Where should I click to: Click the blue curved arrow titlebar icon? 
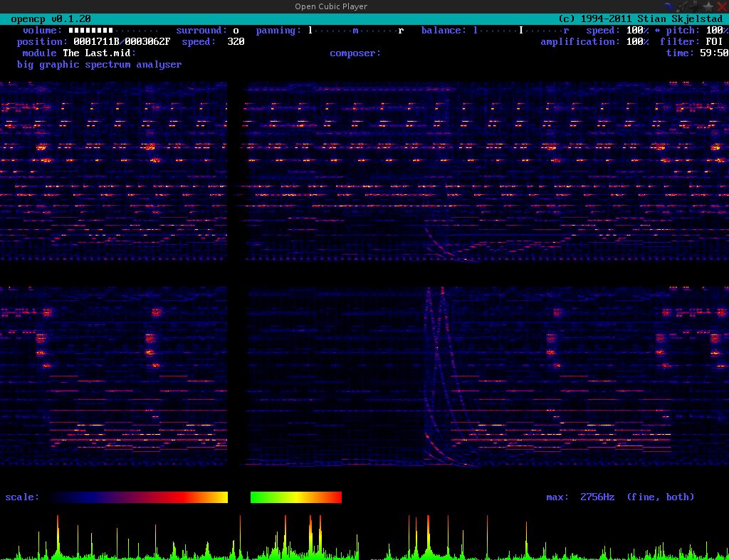click(x=668, y=6)
